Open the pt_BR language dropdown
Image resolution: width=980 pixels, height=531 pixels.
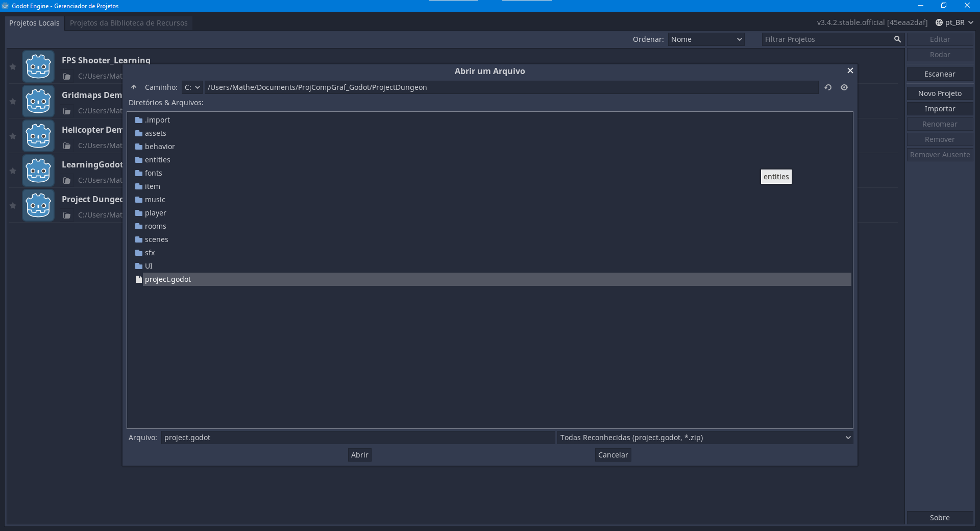[954, 22]
